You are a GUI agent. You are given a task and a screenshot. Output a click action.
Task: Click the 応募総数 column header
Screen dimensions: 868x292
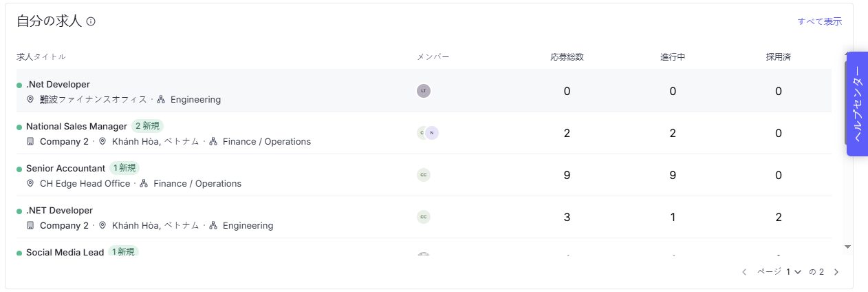pos(567,56)
